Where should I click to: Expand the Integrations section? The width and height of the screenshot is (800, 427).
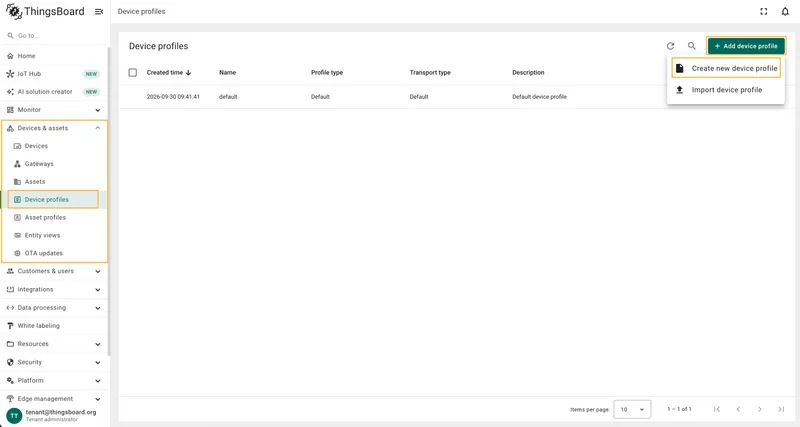(x=55, y=289)
